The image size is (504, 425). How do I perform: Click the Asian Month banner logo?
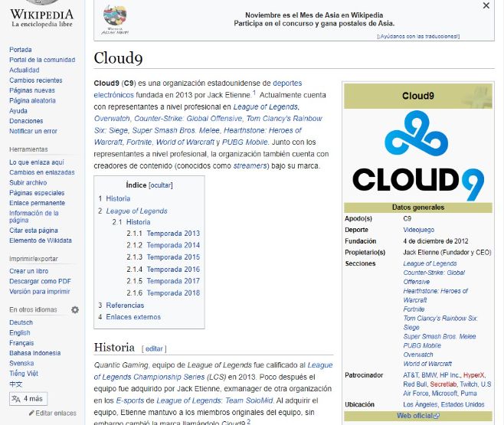pos(115,19)
